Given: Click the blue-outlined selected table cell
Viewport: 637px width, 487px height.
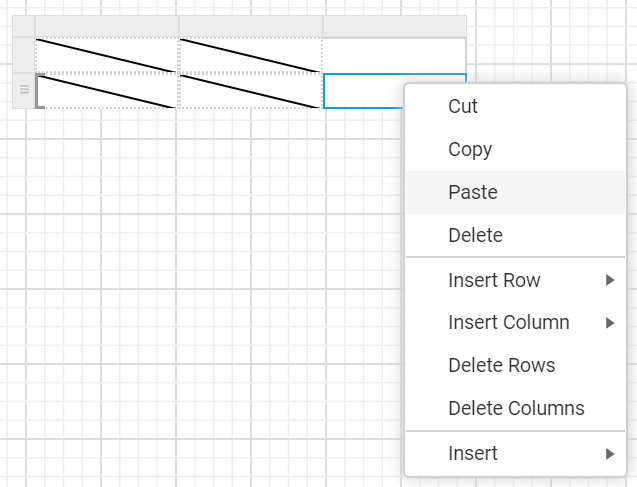Looking at the screenshot, I should click(x=364, y=91).
